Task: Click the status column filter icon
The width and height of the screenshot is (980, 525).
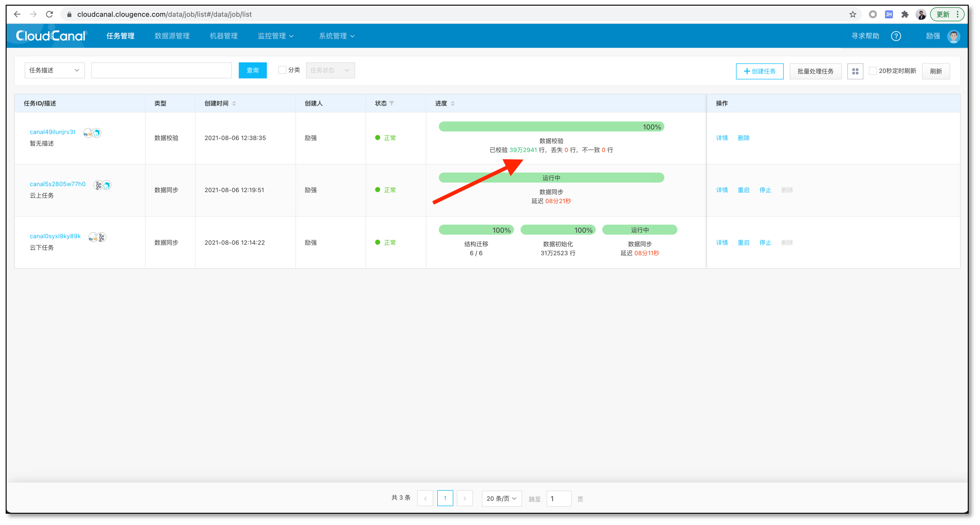Action: point(392,103)
